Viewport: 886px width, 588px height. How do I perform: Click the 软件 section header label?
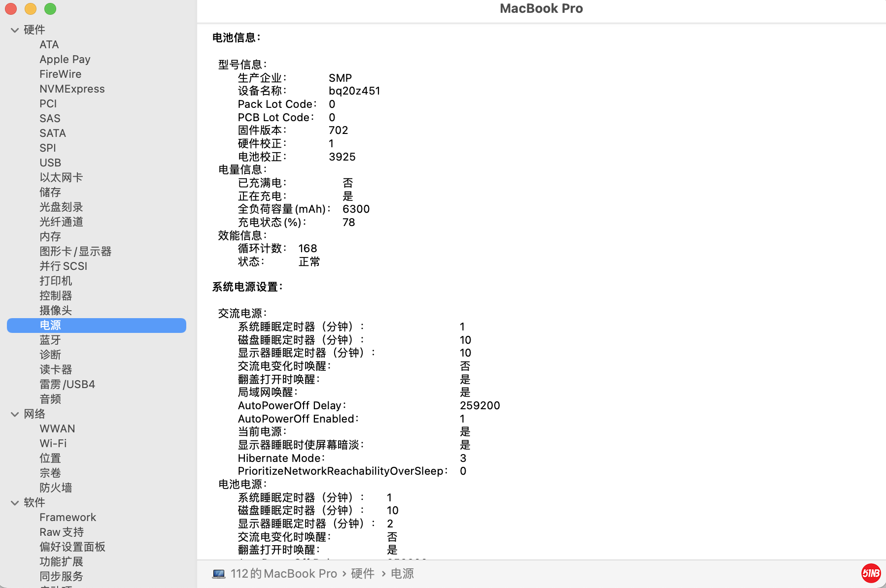(x=34, y=503)
